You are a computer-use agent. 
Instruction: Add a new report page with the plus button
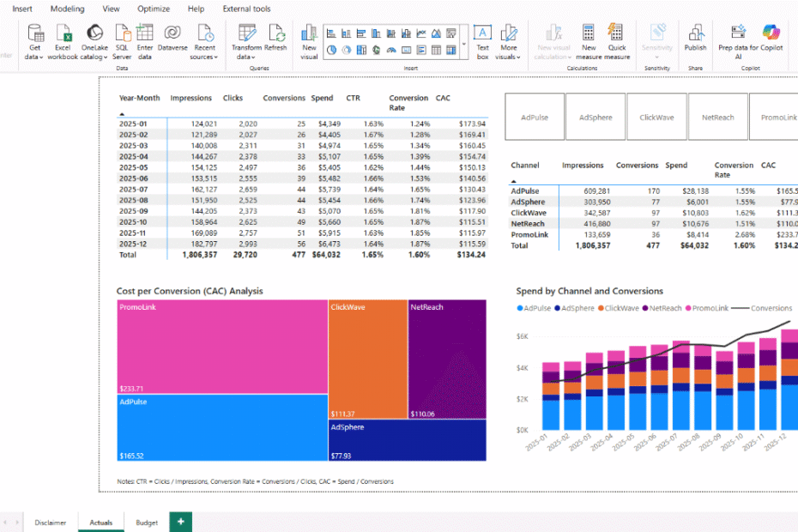180,522
